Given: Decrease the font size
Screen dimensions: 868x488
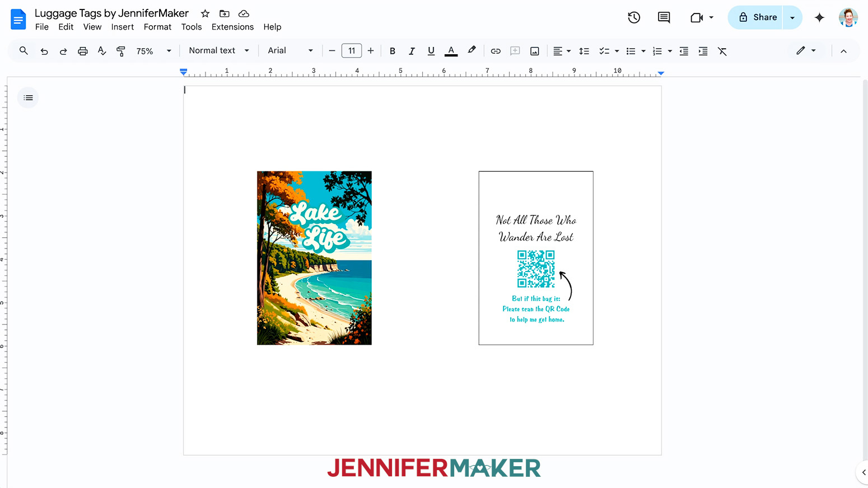Looking at the screenshot, I should (x=332, y=51).
